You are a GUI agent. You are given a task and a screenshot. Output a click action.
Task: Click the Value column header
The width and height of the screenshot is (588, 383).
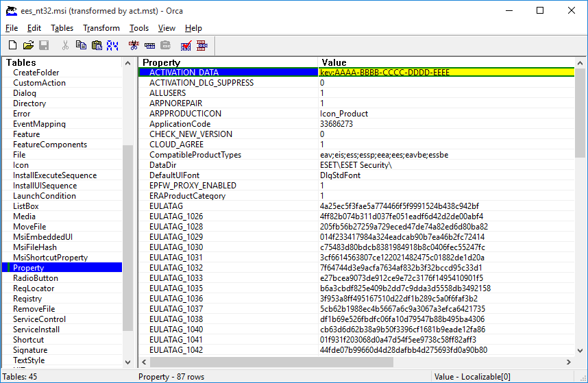445,62
